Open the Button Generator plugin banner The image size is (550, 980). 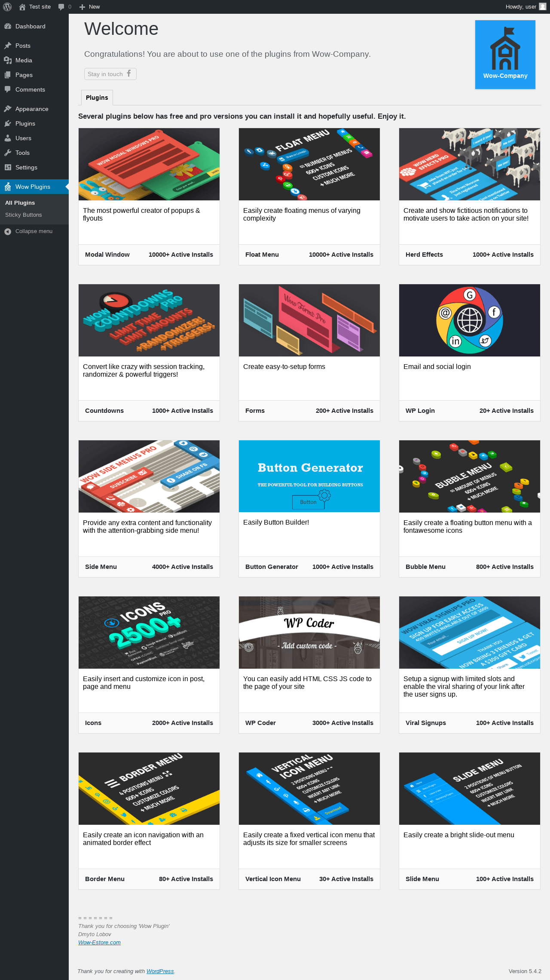coord(309,476)
